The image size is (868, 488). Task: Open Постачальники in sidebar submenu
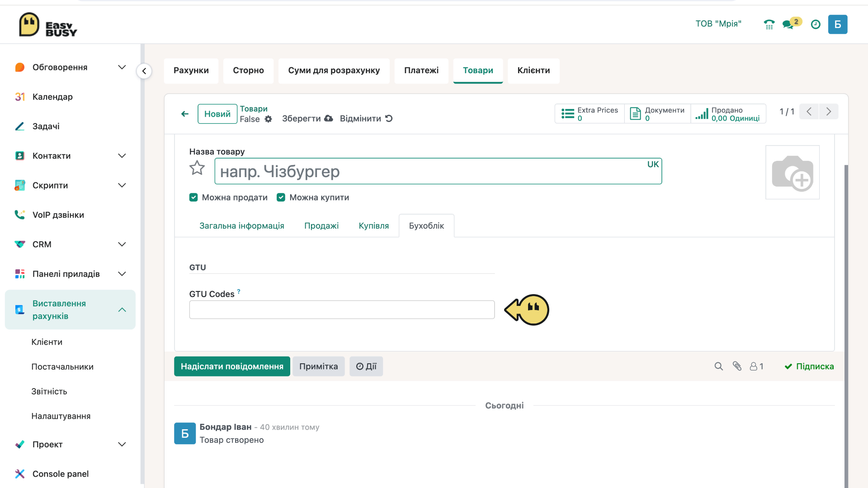pos(62,367)
